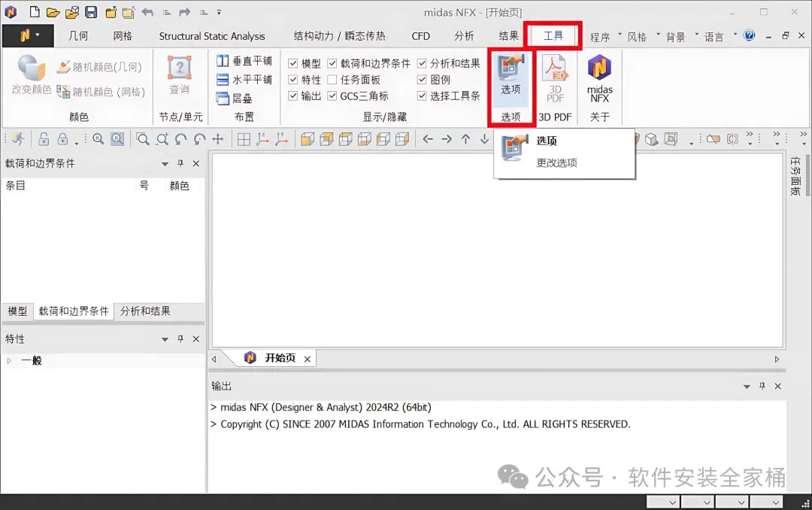Open the CFD ribbon tab
This screenshot has height=510, width=812.
click(420, 36)
